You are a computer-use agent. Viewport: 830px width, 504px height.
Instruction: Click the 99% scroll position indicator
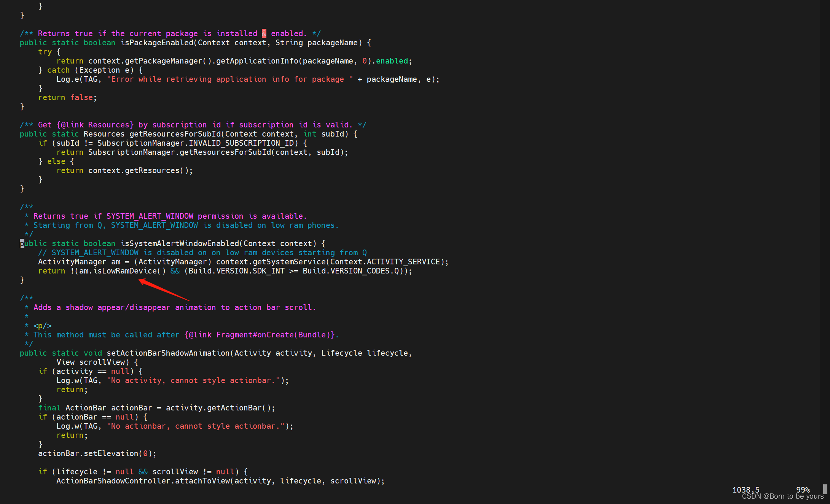tap(803, 490)
